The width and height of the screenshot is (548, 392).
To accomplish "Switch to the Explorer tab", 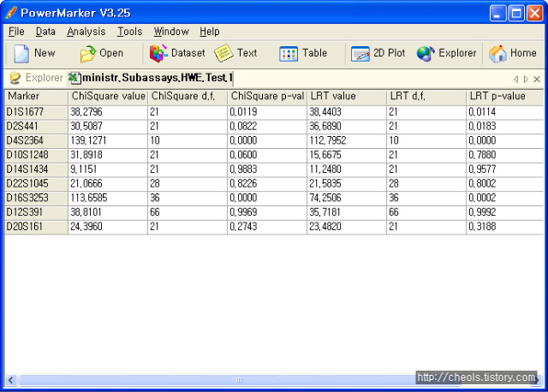I will coord(36,78).
